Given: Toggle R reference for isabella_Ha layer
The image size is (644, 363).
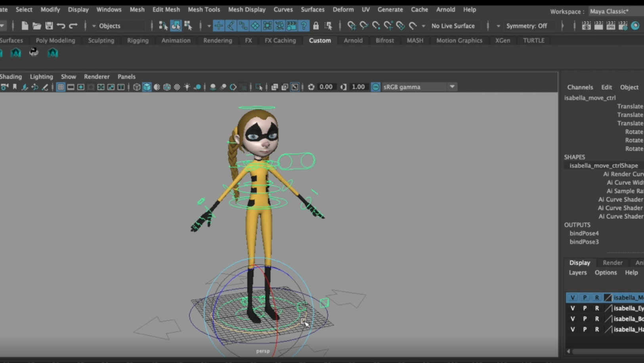Looking at the screenshot, I should tap(597, 329).
